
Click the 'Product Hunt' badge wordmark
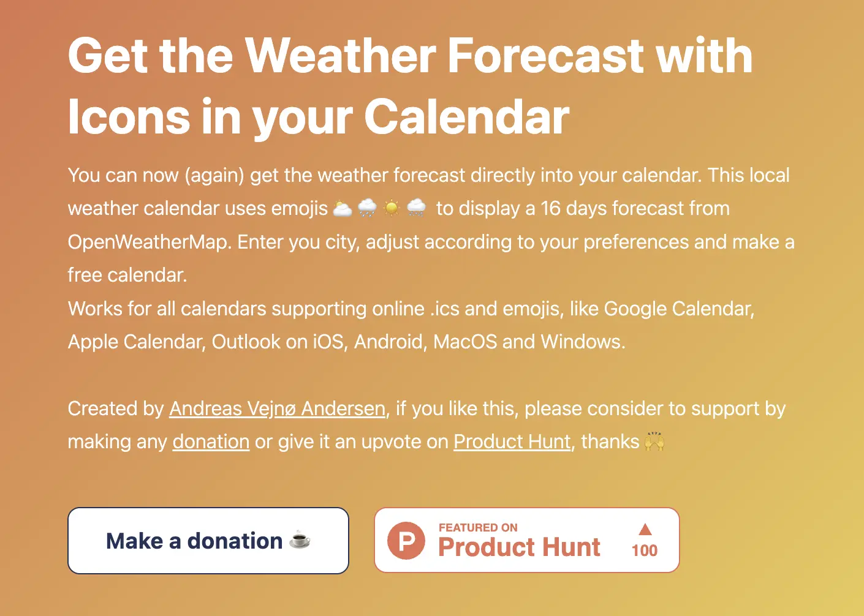tap(520, 547)
